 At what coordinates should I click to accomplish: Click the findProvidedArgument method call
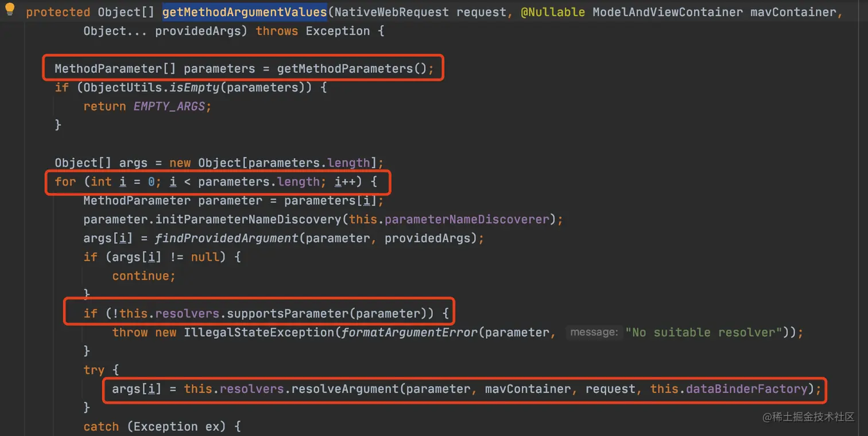227,238
